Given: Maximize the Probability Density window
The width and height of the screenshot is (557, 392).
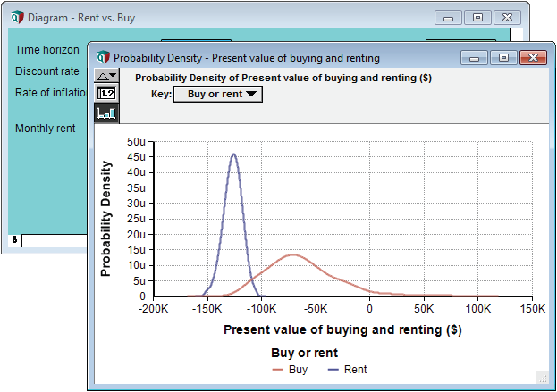Looking at the screenshot, I should pyautogui.click(x=503, y=57).
